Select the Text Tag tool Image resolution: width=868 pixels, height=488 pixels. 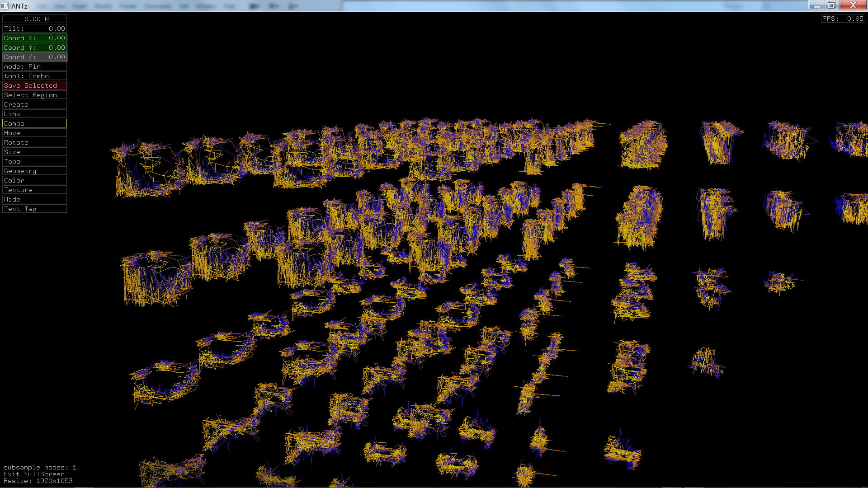[x=34, y=209]
